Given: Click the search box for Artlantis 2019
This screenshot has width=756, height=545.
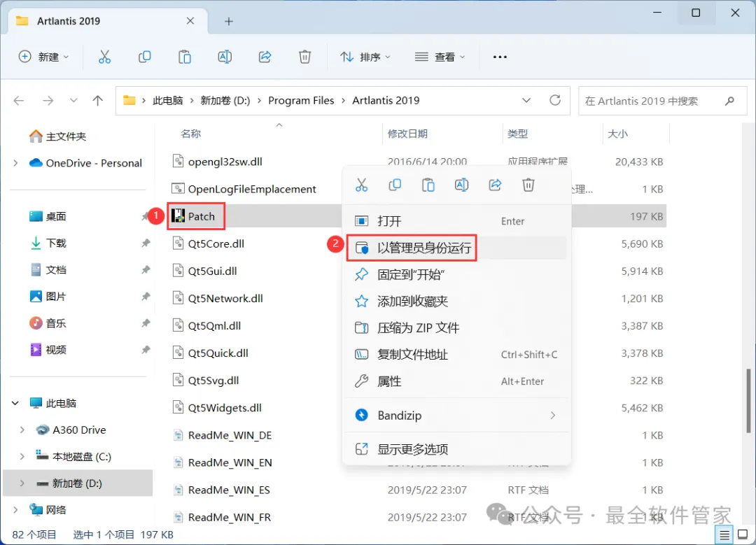Looking at the screenshot, I should pyautogui.click(x=663, y=101).
